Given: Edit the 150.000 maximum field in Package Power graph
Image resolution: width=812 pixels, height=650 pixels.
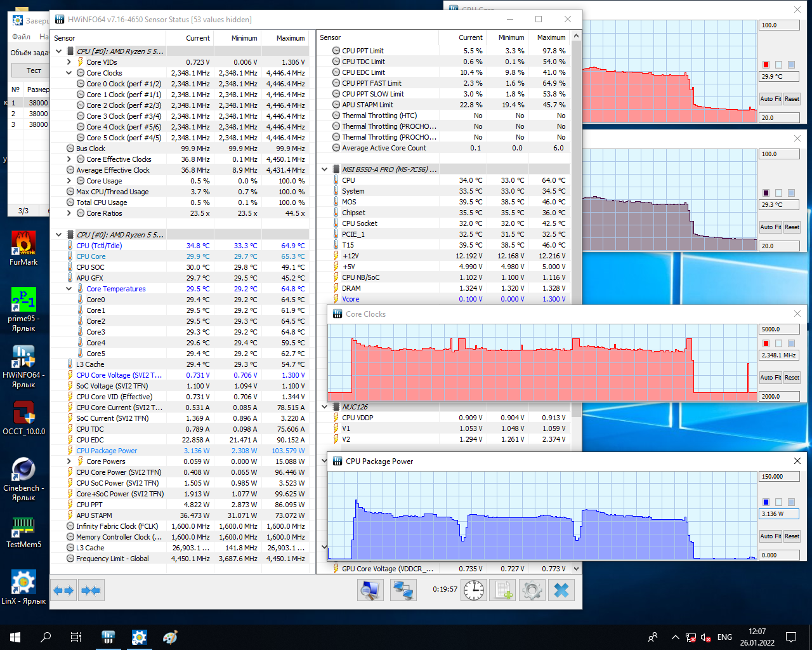Looking at the screenshot, I should pyautogui.click(x=779, y=477).
